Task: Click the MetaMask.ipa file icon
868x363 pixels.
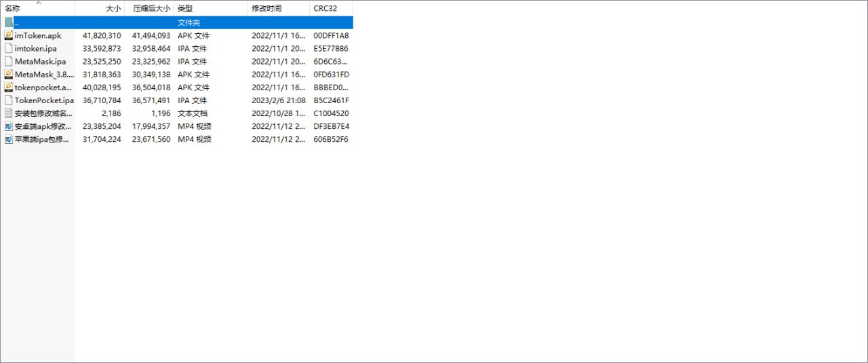Action: click(x=8, y=61)
